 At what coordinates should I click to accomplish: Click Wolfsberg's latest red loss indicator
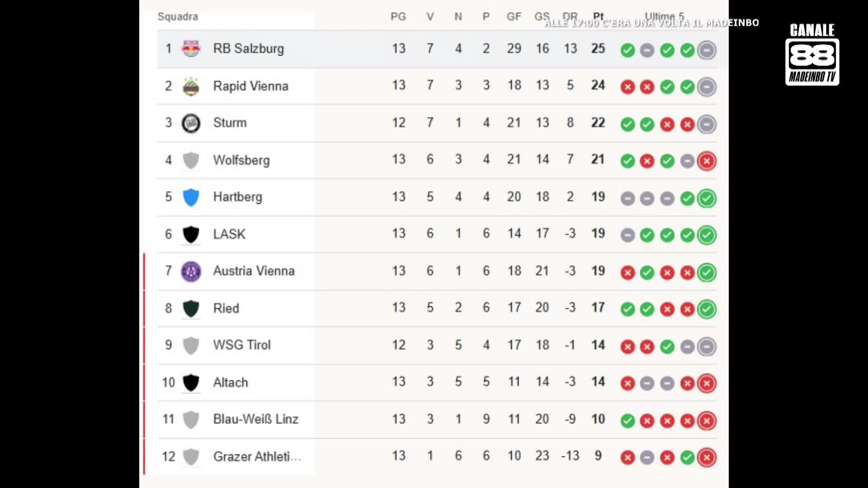[x=707, y=161]
